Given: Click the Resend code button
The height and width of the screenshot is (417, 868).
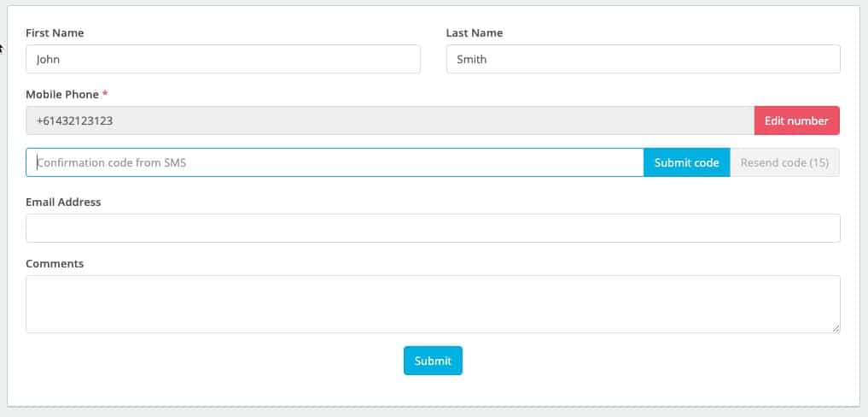Looking at the screenshot, I should coord(784,162).
